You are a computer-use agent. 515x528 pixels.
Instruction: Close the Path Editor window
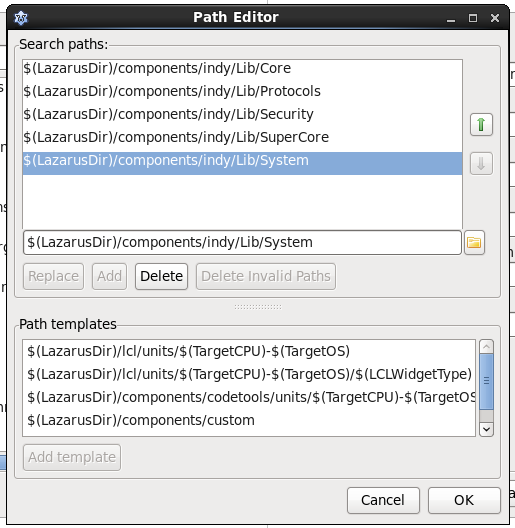tap(495, 18)
